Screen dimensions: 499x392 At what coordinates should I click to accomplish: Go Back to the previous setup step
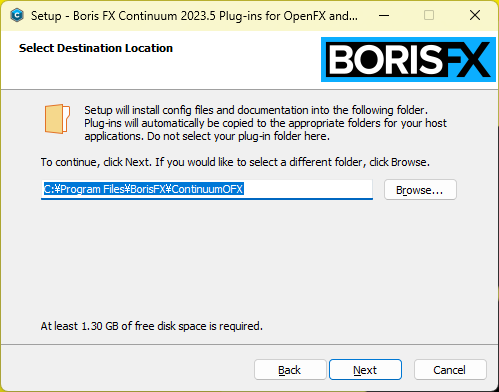pos(290,370)
